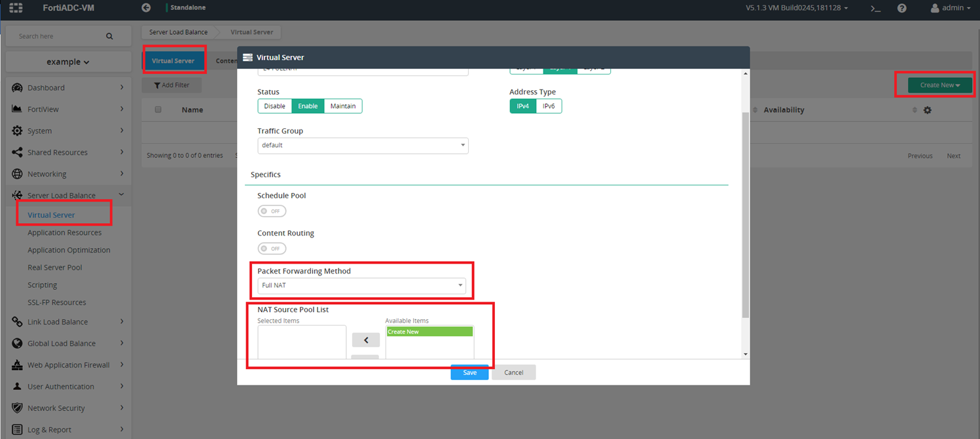Image resolution: width=980 pixels, height=439 pixels.
Task: Select Virtual Server in the breadcrumb
Action: coord(252,31)
